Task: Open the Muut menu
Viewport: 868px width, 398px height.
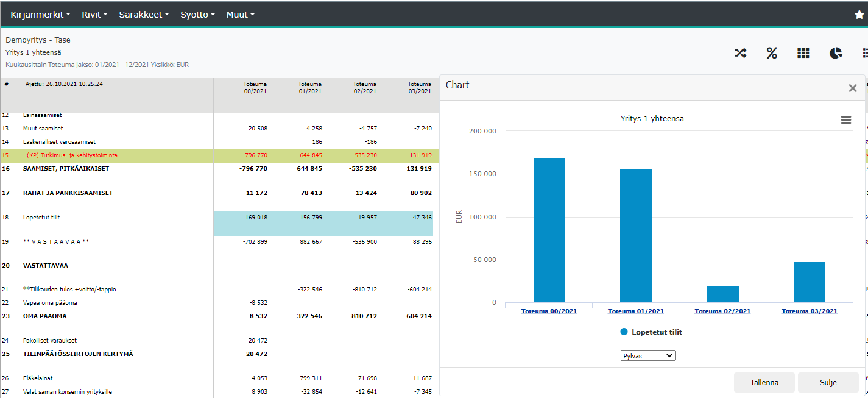Action: pyautogui.click(x=241, y=14)
